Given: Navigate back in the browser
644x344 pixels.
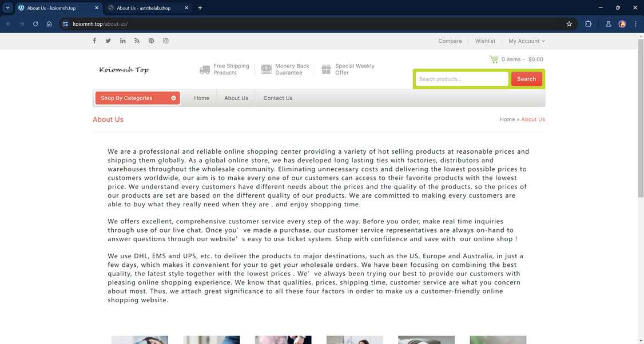Looking at the screenshot, I should click(x=9, y=24).
